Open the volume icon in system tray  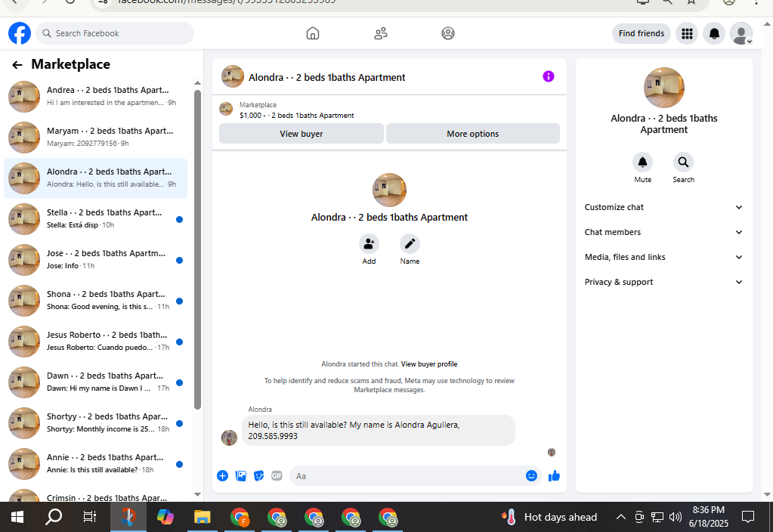676,517
